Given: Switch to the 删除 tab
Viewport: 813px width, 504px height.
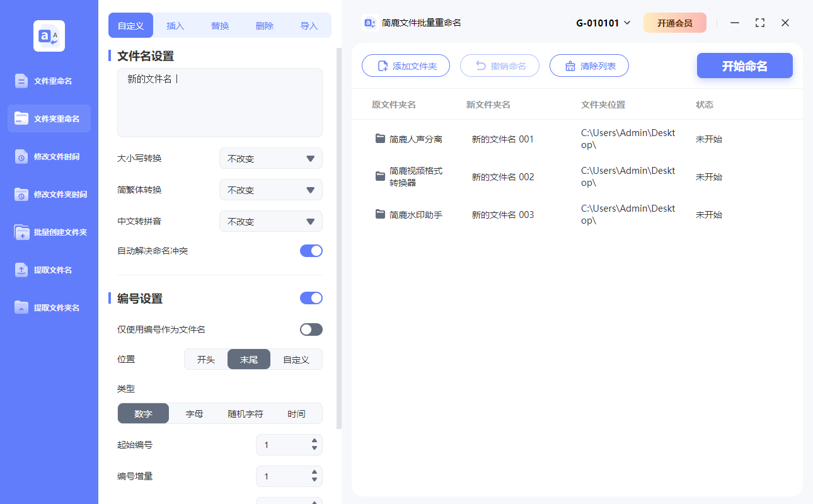Looking at the screenshot, I should [x=265, y=26].
